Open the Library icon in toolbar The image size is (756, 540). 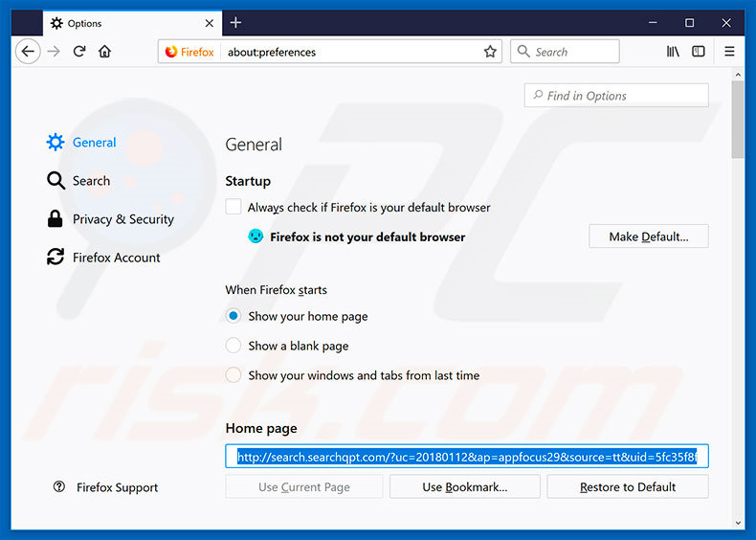click(674, 52)
